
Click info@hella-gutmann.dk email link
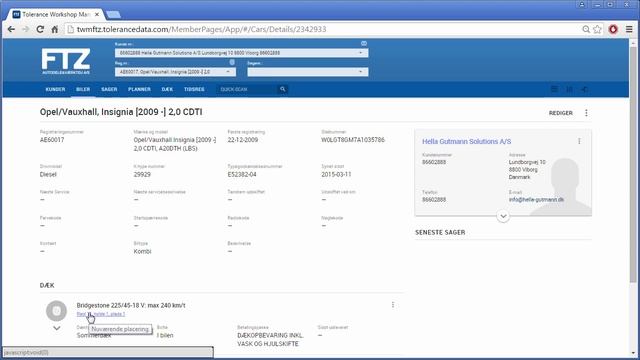click(536, 200)
